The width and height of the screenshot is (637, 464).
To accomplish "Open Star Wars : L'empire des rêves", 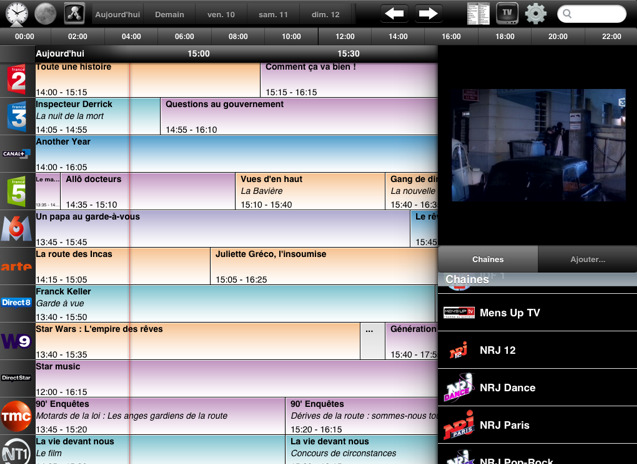I will 197,341.
